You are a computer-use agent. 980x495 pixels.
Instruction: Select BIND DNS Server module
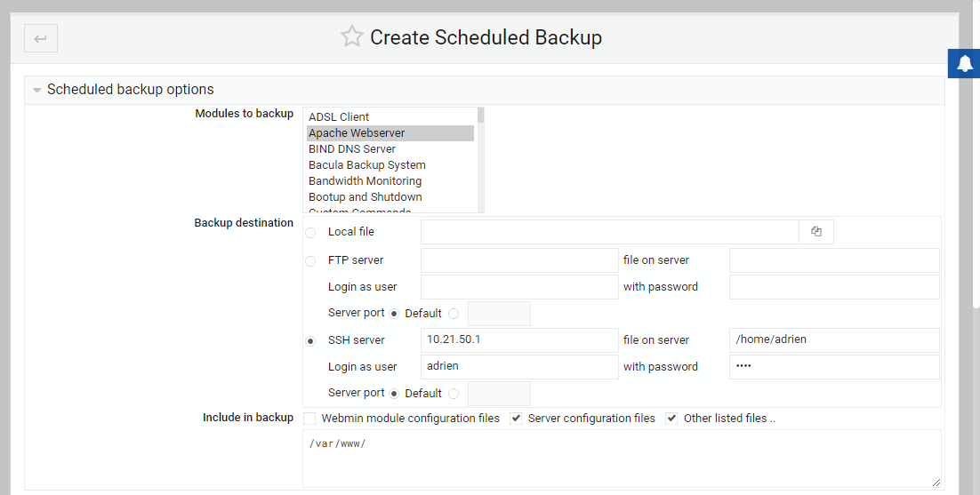pyautogui.click(x=352, y=149)
